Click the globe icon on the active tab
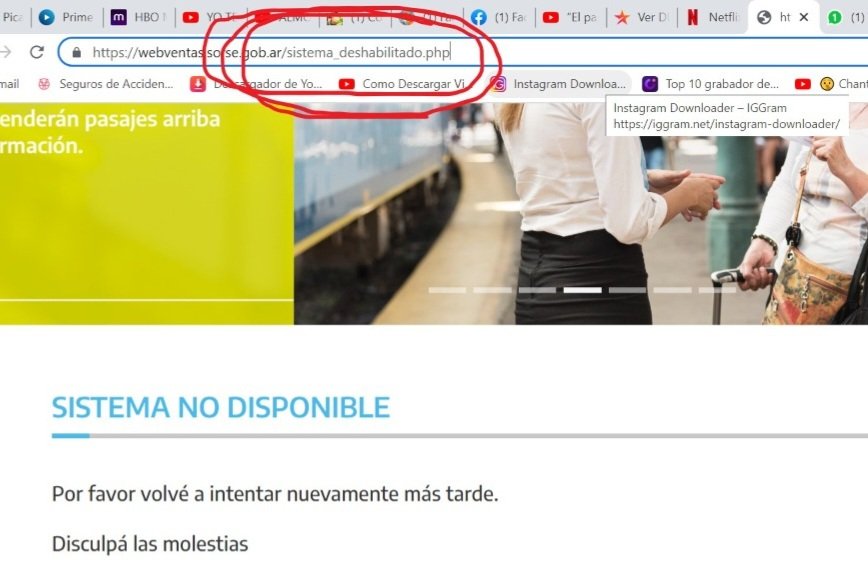 tap(764, 17)
